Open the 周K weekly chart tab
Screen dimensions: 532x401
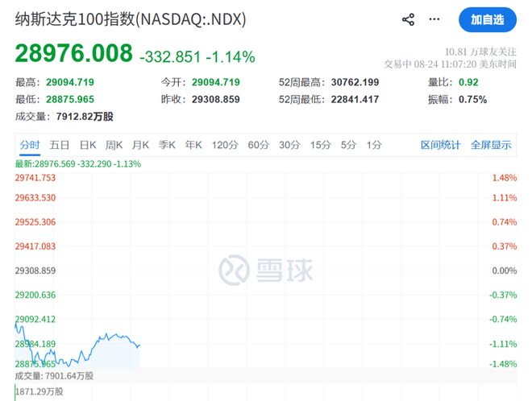click(114, 145)
